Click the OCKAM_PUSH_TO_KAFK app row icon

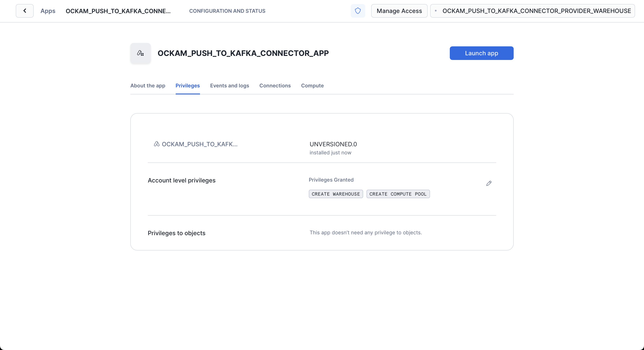tap(156, 144)
